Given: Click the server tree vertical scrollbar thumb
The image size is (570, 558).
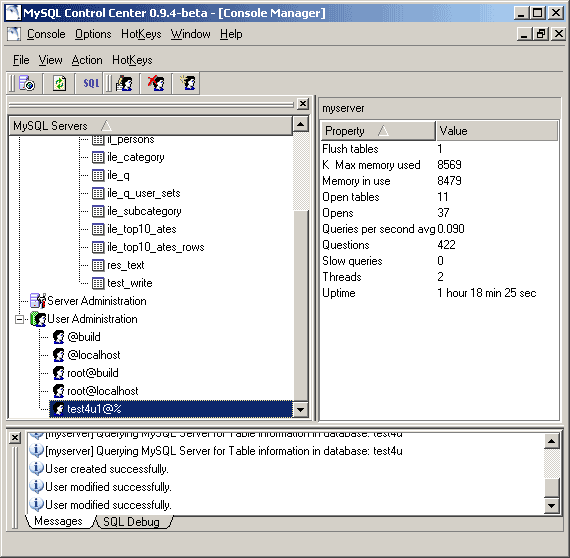Looking at the screenshot, I should coord(301,306).
